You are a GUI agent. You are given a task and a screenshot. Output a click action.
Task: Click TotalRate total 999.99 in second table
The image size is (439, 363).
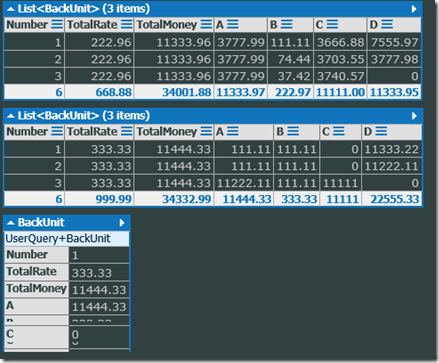[x=113, y=199]
